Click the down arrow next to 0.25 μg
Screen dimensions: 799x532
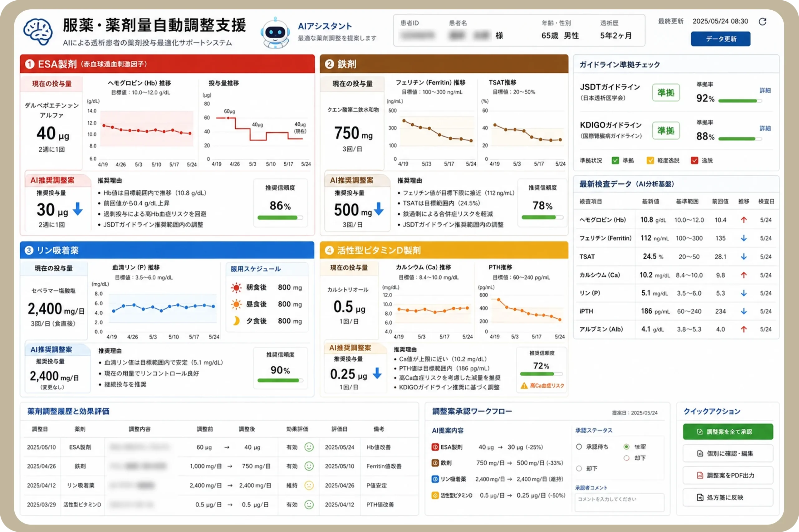(377, 373)
